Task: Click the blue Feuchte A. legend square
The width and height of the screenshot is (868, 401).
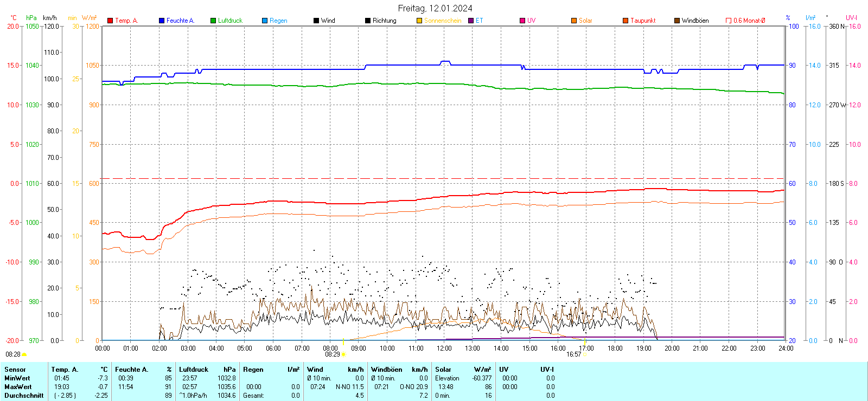Action: (162, 21)
